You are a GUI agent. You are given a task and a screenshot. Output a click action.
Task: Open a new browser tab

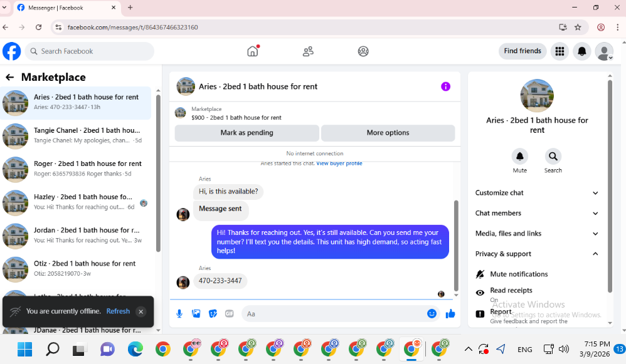(130, 7)
